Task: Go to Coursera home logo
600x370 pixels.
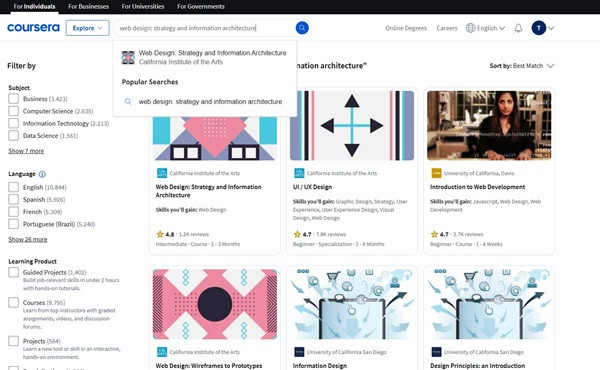Action: [33, 28]
